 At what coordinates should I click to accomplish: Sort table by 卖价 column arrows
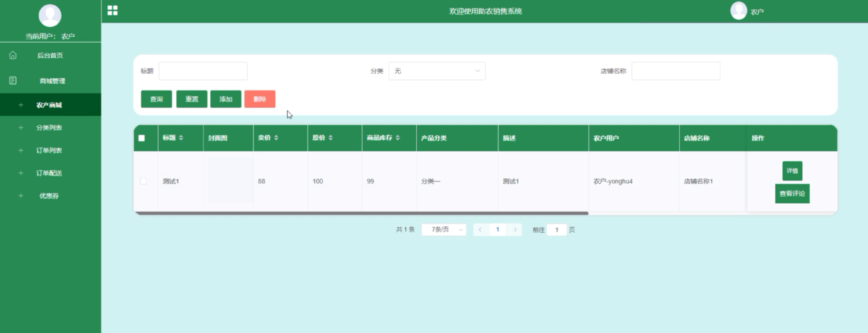click(276, 138)
